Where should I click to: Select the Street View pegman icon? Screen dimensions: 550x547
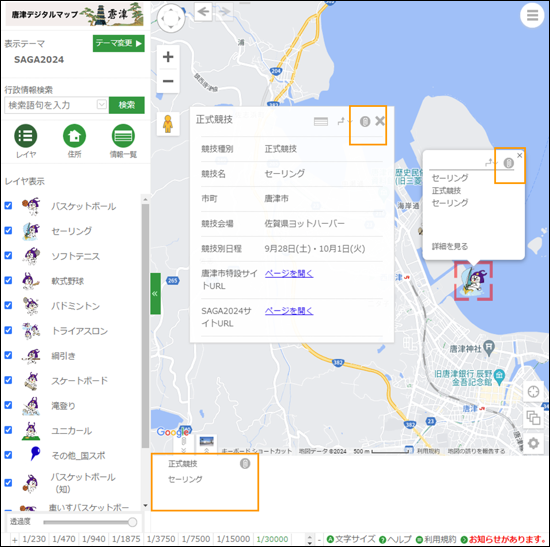click(168, 124)
